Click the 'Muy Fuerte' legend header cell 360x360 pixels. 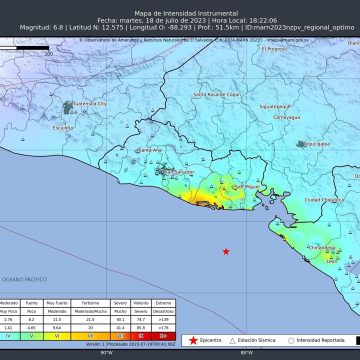coord(57,303)
